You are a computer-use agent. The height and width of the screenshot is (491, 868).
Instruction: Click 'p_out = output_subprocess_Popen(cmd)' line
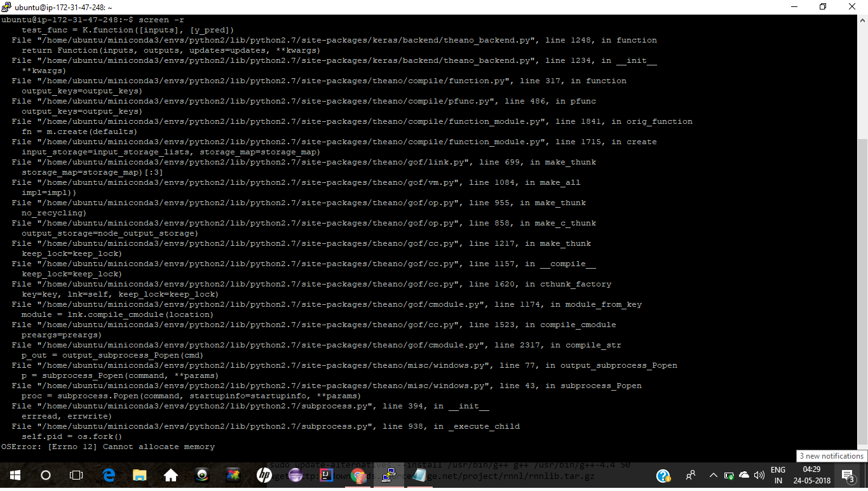pos(112,355)
